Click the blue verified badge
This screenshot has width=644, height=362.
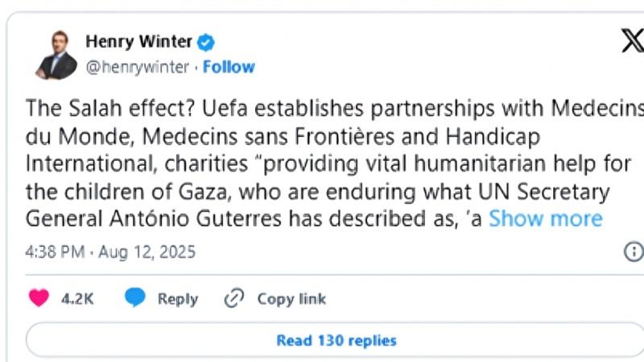(206, 42)
